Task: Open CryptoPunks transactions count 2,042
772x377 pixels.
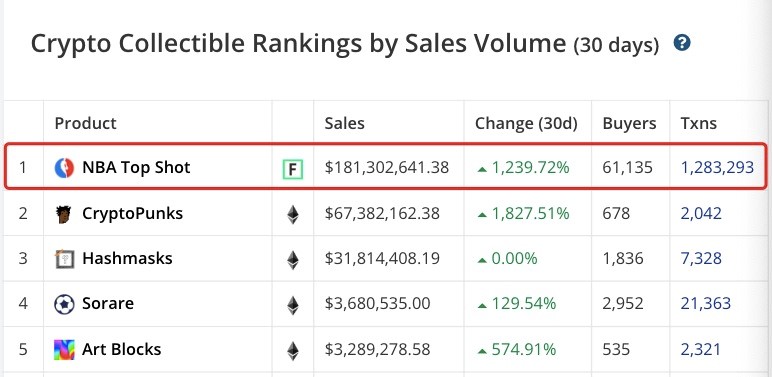Action: point(701,214)
